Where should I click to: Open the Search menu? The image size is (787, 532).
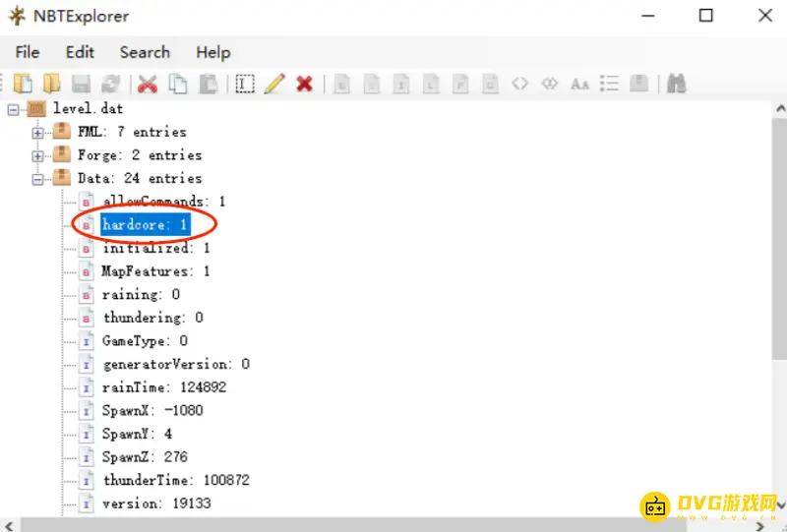tap(145, 52)
